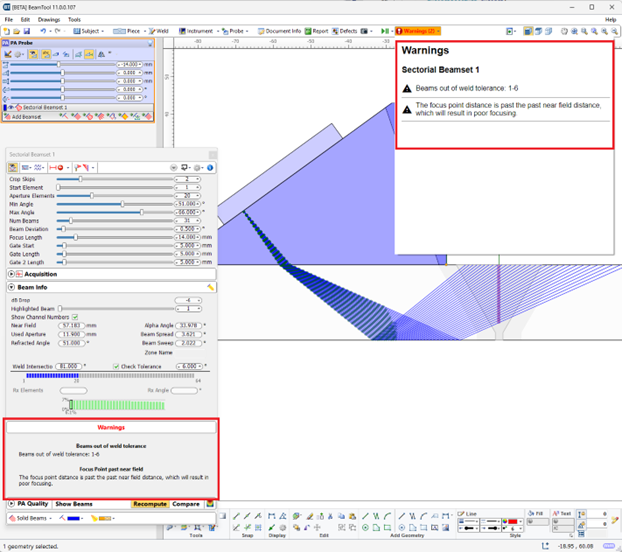Open the Drawings menu
This screenshot has height=552, width=622.
(48, 19)
